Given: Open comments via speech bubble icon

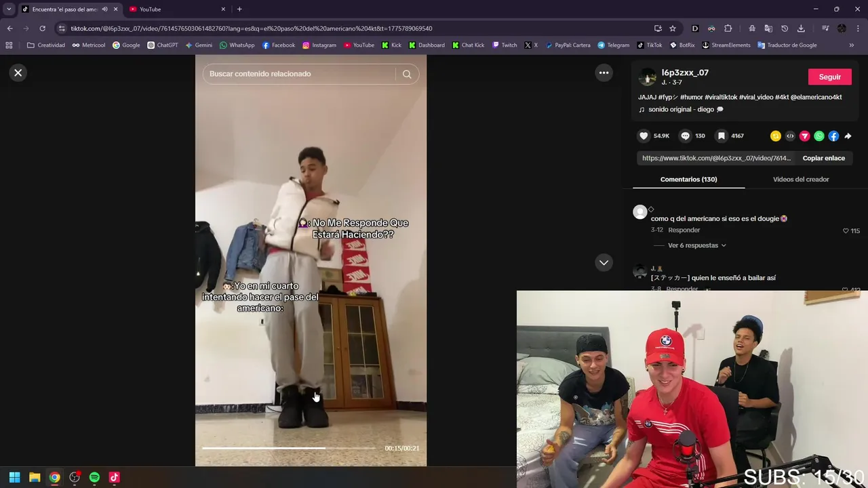Looking at the screenshot, I should point(685,136).
